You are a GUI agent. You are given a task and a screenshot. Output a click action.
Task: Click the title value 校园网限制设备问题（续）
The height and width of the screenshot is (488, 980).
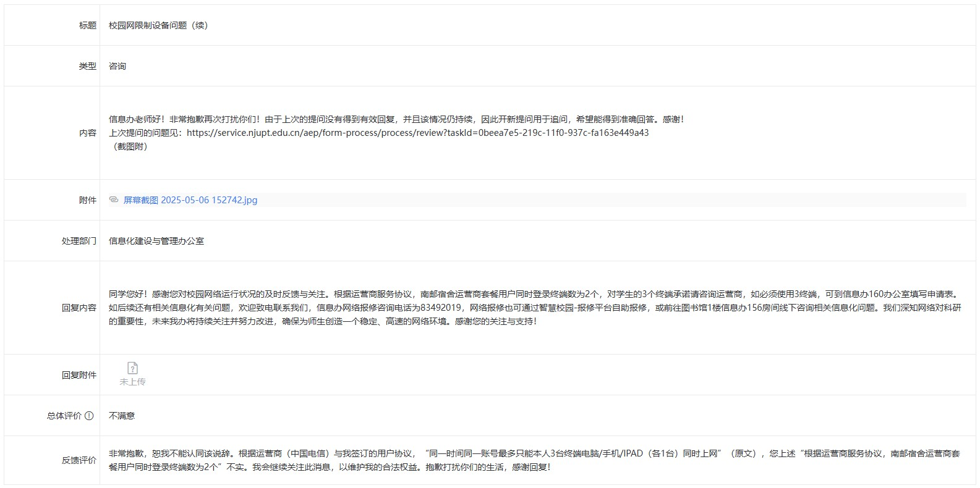[x=158, y=25]
